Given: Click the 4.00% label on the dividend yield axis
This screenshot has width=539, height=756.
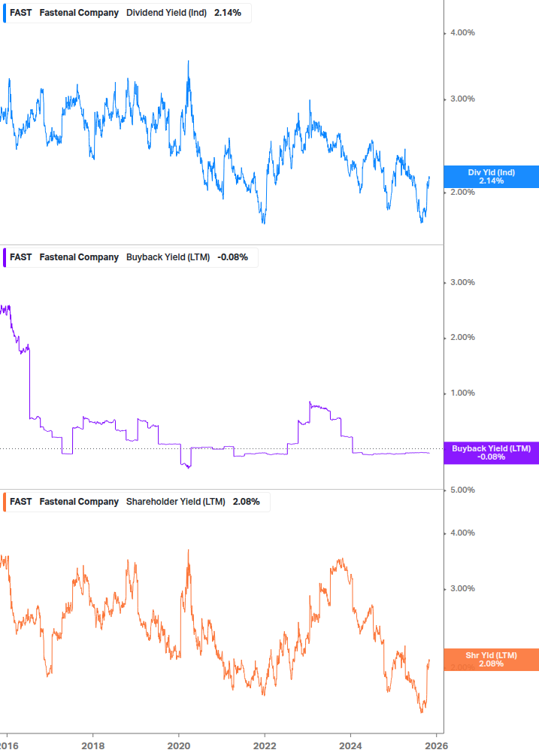Looking at the screenshot, I should pos(462,33).
